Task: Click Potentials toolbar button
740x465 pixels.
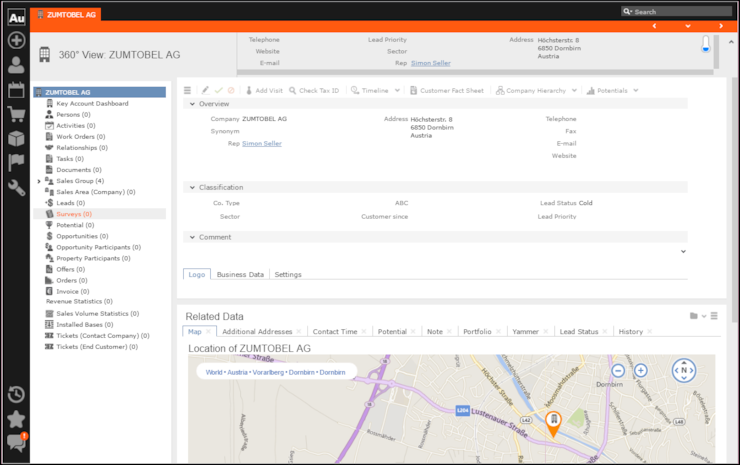Action: [607, 90]
